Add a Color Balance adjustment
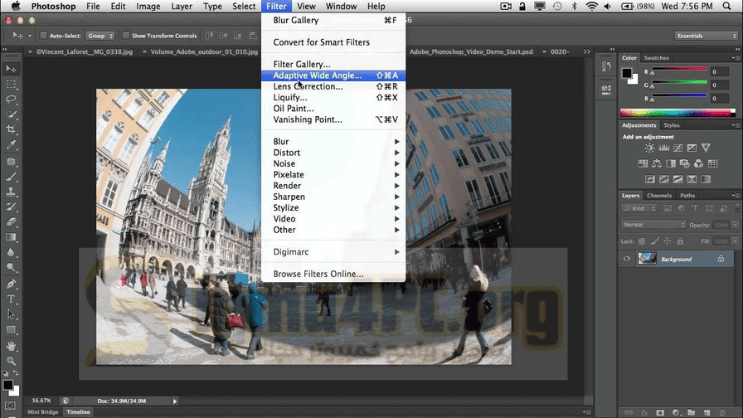Viewport: 743px width, 418px height. 657,164
